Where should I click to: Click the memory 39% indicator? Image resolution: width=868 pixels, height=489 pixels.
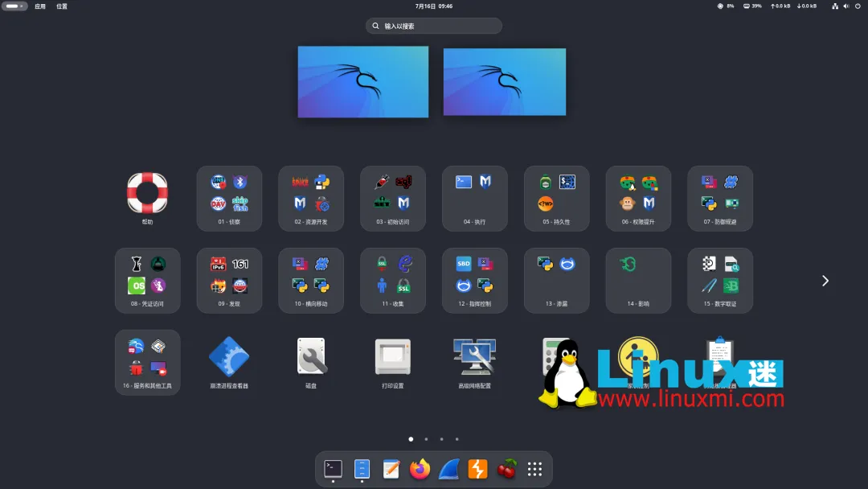point(752,6)
